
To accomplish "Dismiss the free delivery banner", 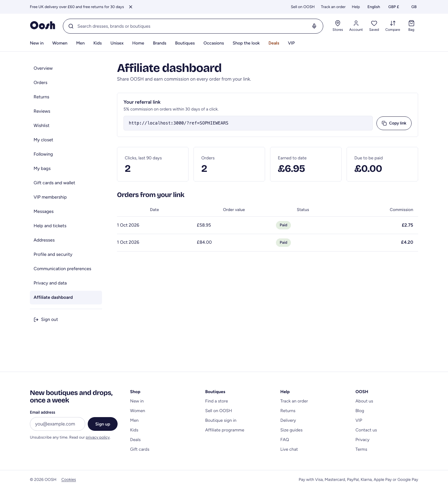I will pos(131,7).
